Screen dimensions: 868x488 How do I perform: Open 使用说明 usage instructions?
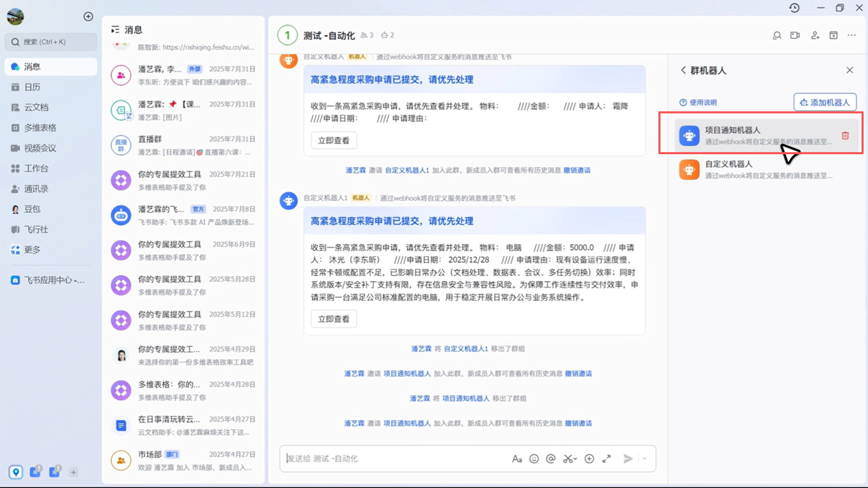(x=698, y=102)
